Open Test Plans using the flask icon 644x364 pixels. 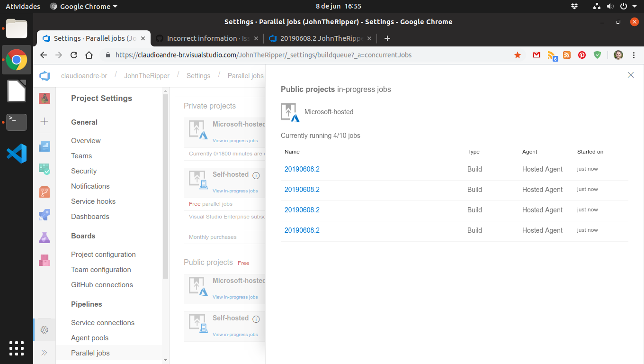tap(44, 237)
